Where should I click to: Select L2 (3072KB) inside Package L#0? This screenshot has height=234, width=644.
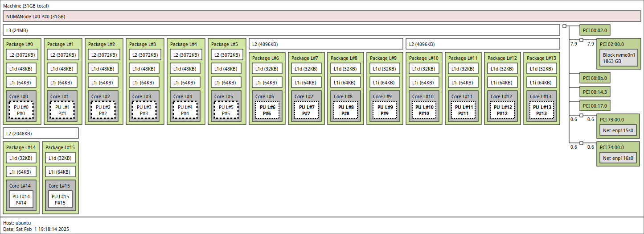click(x=22, y=55)
